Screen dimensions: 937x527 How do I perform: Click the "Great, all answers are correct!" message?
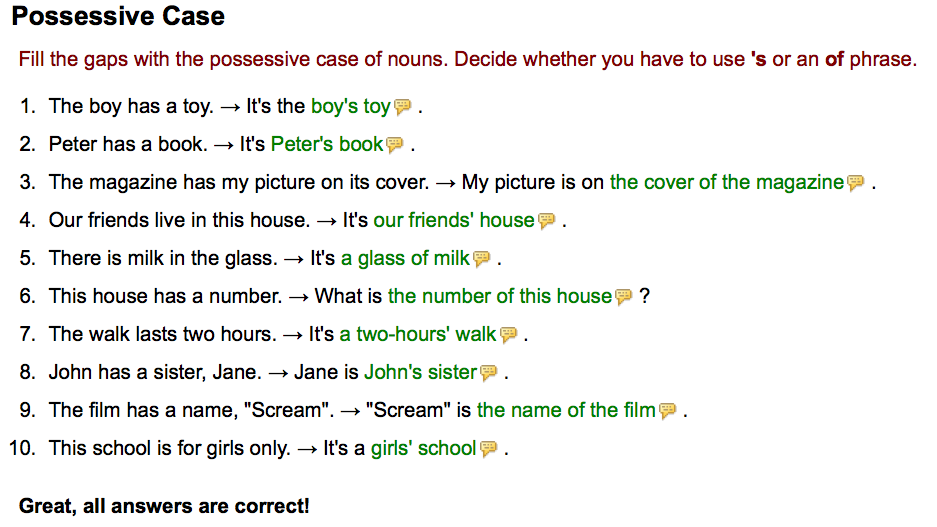(164, 506)
